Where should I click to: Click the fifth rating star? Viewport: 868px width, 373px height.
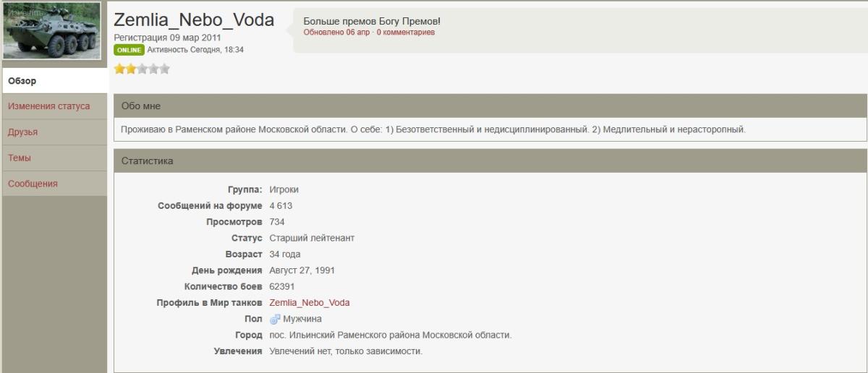pos(164,69)
